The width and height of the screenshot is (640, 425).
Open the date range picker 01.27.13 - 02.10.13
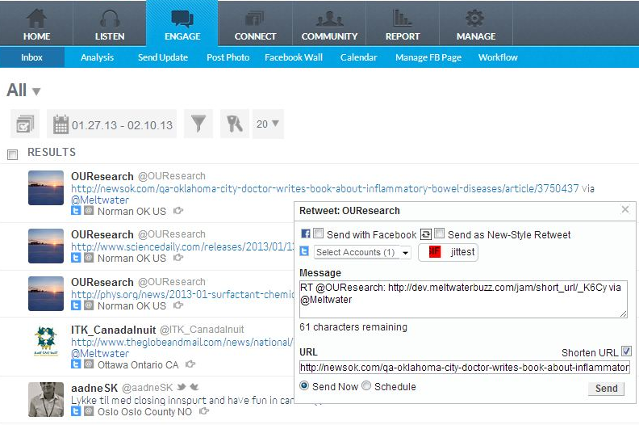pos(112,124)
